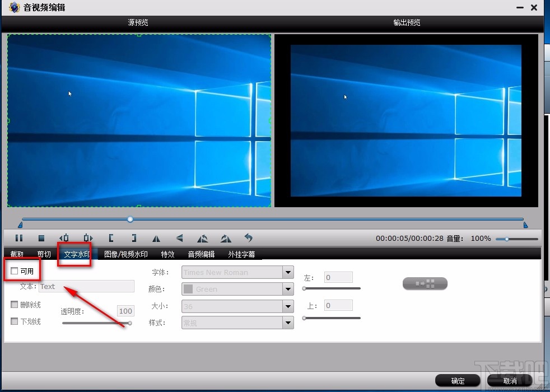Switch to the 音频编辑 tab
The image size is (550, 392).
click(201, 254)
